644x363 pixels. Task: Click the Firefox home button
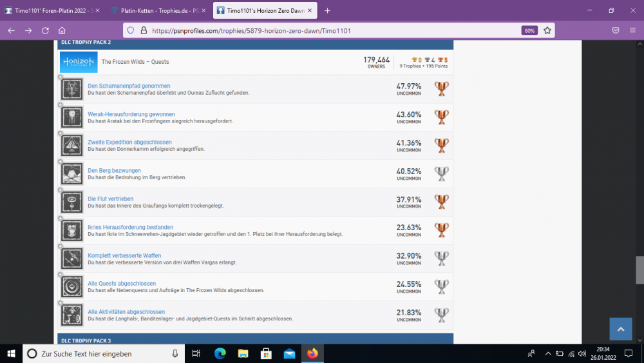point(62,30)
